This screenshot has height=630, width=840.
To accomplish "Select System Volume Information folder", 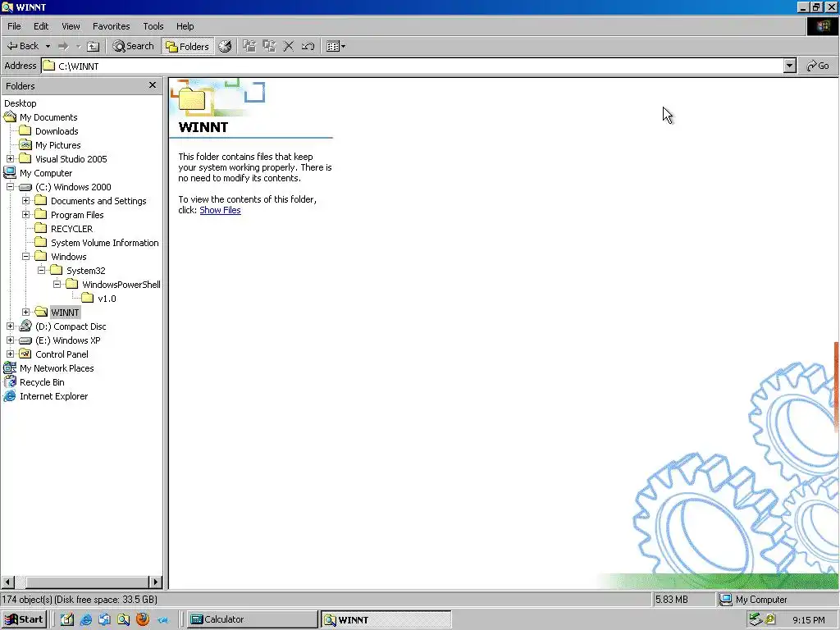I will point(104,243).
